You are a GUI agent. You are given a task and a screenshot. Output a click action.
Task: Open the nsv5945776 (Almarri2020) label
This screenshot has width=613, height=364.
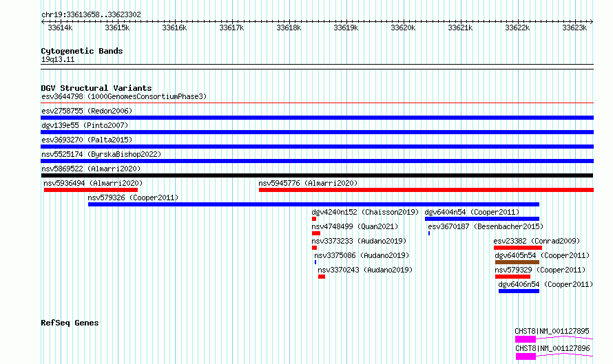[308, 183]
